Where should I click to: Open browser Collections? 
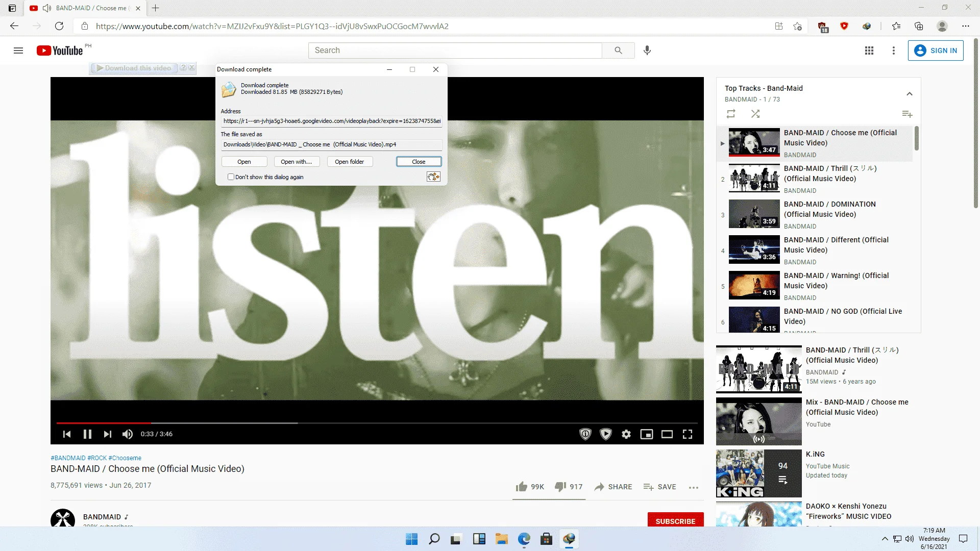click(x=919, y=26)
